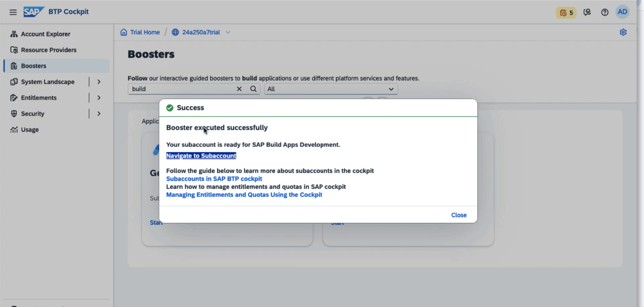
Task: Open the All category filter dropdown
Action: 331,89
